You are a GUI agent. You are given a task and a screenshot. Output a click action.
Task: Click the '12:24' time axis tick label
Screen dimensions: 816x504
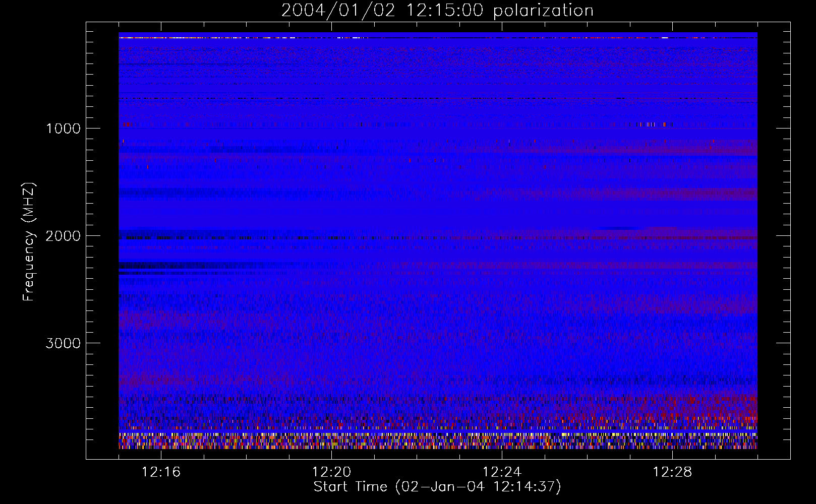502,472
